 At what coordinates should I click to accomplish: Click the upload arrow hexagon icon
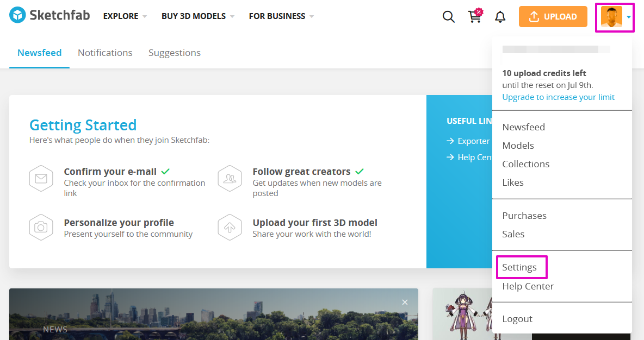pyautogui.click(x=230, y=227)
